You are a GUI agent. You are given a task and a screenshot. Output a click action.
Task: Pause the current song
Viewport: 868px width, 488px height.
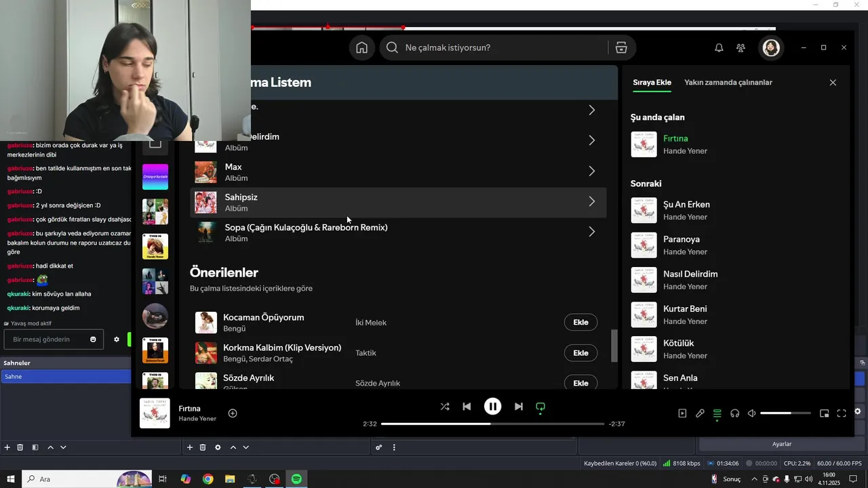point(492,407)
